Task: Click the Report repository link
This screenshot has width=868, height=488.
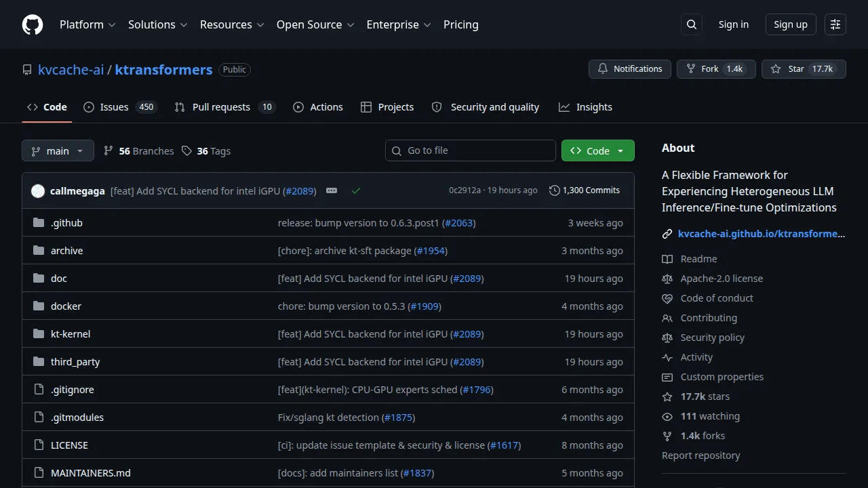Action: click(x=701, y=455)
